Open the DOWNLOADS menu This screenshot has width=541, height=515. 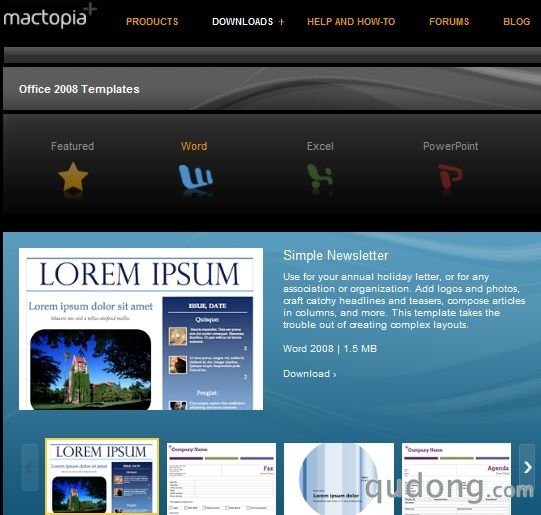pos(243,22)
